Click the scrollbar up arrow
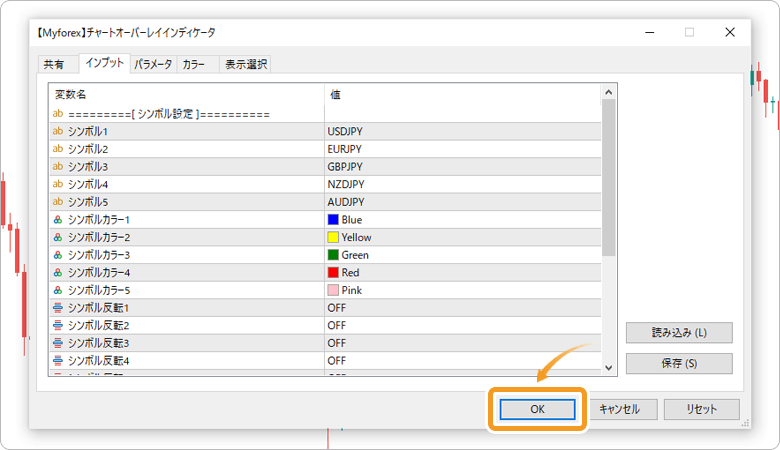 608,92
